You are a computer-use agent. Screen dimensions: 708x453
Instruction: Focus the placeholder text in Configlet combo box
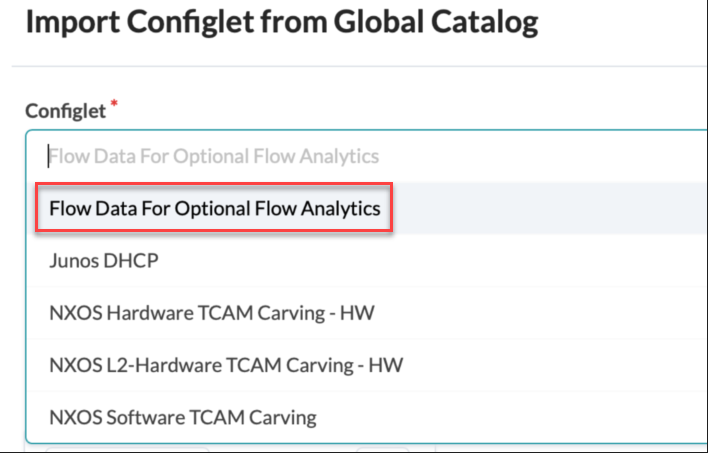pyautogui.click(x=214, y=156)
